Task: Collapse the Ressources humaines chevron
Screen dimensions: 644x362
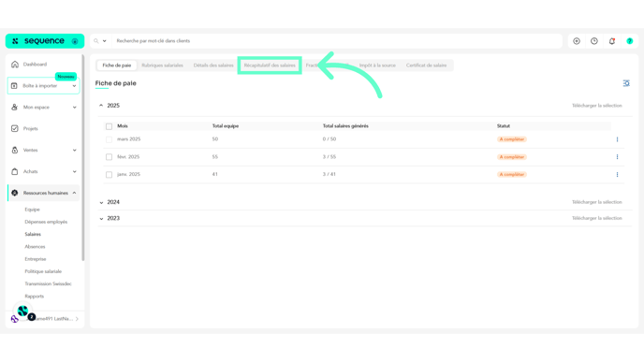Action: point(74,193)
